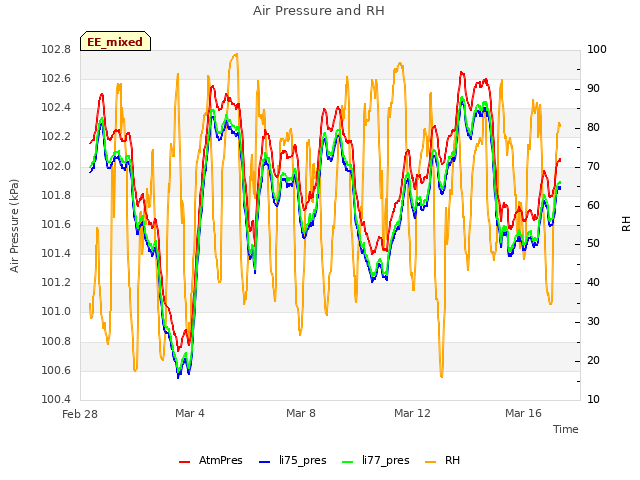Viewport: 640px width, 480px height.
Task: Click the 20 RH axis value
Action: [x=593, y=360]
